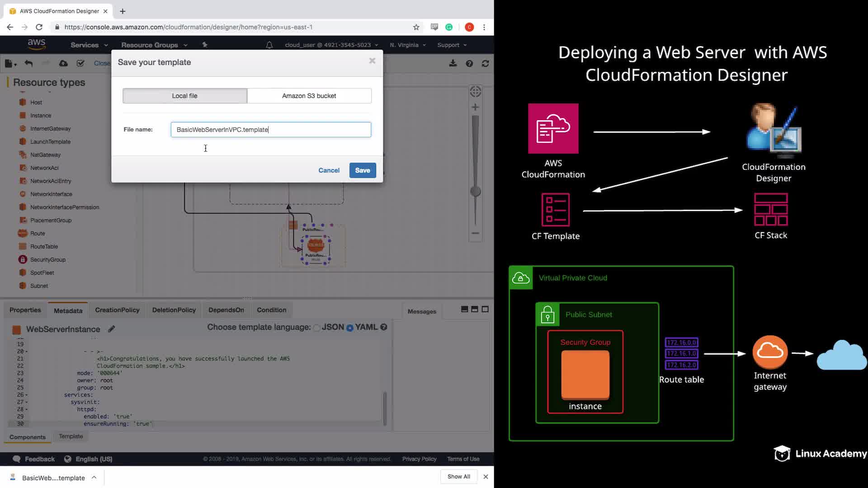868x488 pixels.
Task: Open the N. Virginia region dropdown
Action: click(407, 45)
